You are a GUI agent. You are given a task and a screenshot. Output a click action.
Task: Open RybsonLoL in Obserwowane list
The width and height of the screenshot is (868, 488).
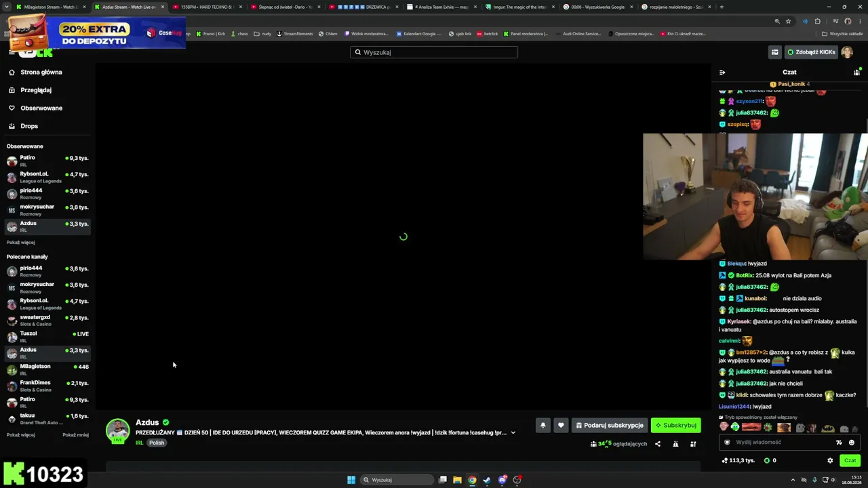pos(47,177)
